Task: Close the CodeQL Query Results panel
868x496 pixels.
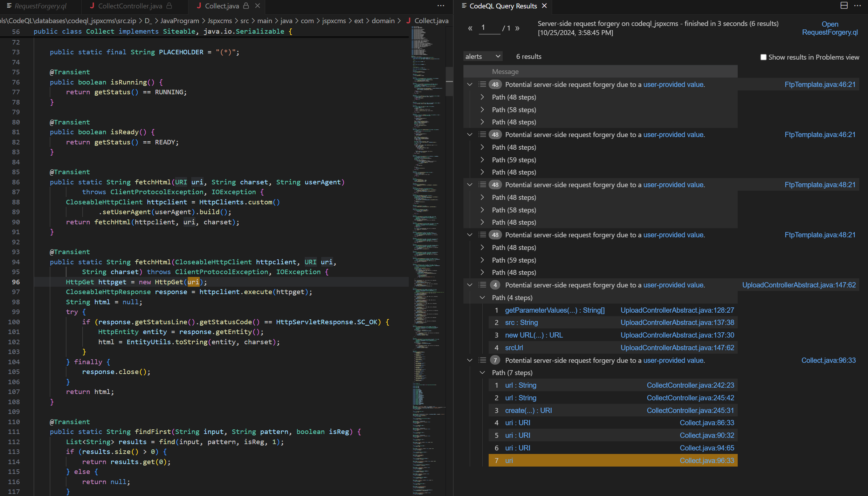Action: (544, 6)
